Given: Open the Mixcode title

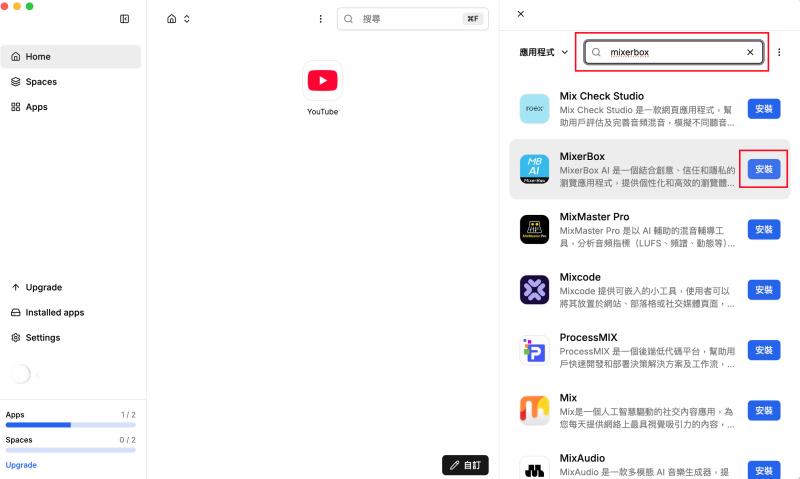Looking at the screenshot, I should pos(580,277).
